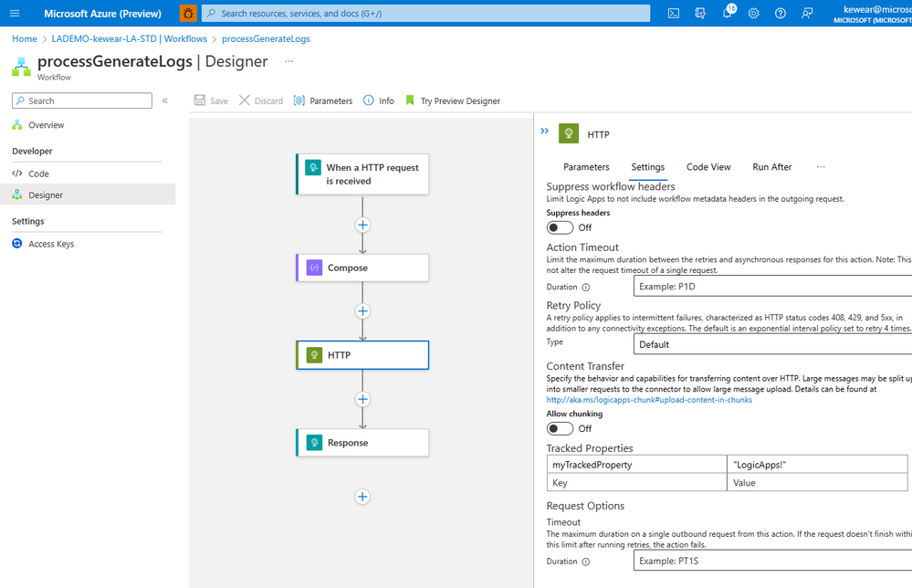912x588 pixels.
Task: Open the logicapps-chunk documentation link
Action: coord(649,400)
